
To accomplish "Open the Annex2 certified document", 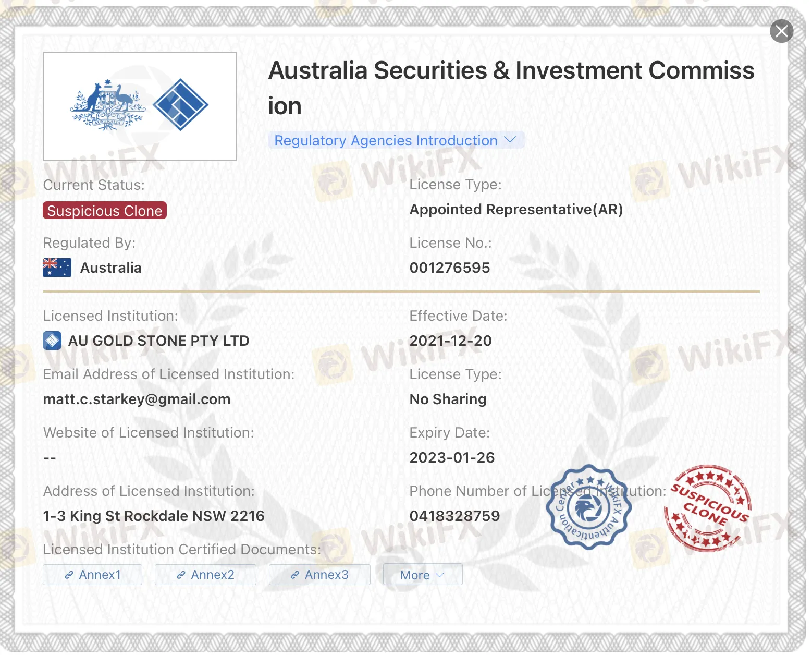I will [x=205, y=575].
